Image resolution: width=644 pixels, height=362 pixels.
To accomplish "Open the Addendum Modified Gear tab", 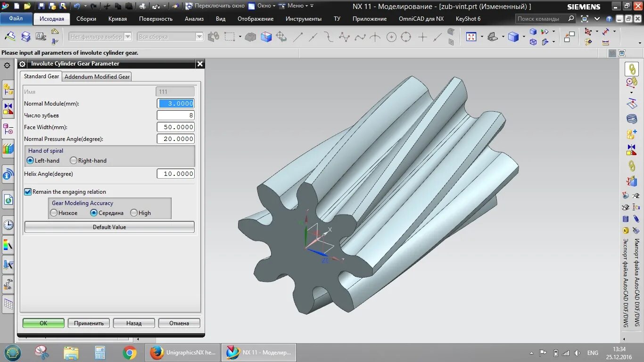I will coord(97,76).
